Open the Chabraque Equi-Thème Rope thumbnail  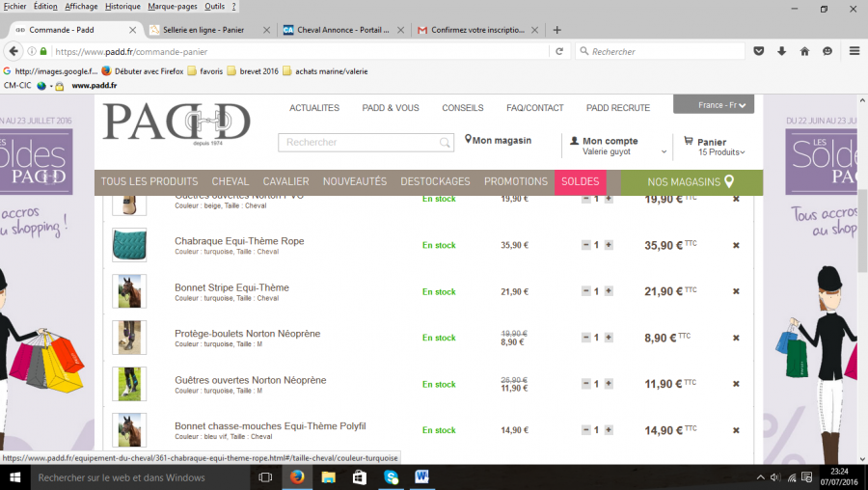tap(129, 245)
